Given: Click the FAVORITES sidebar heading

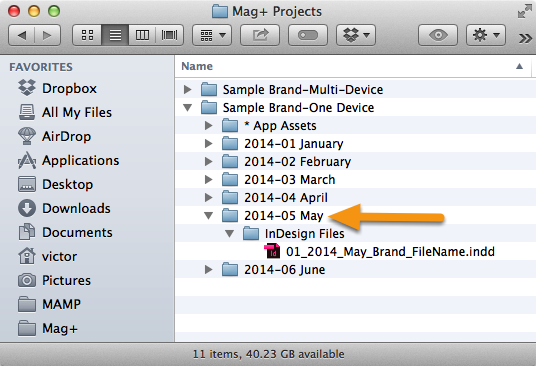Looking at the screenshot, I should pyautogui.click(x=41, y=67).
